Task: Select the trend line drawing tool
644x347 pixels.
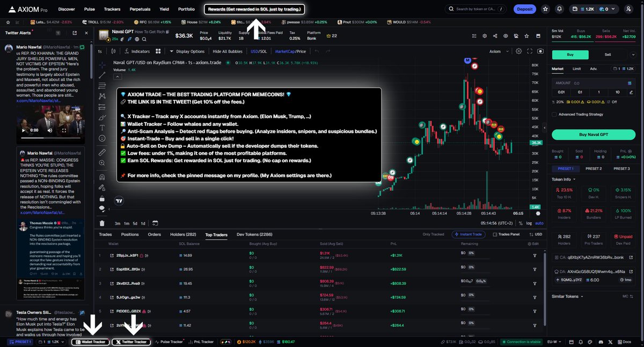Action: click(x=102, y=75)
